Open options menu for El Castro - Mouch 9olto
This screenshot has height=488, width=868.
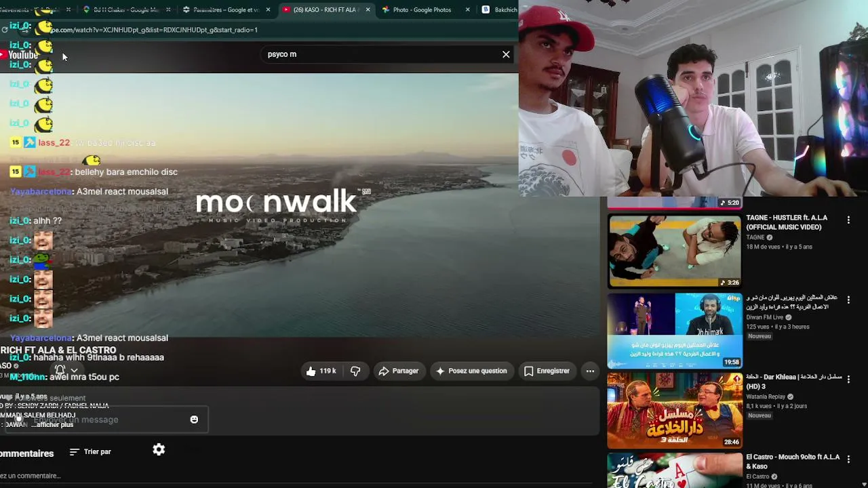(x=848, y=459)
